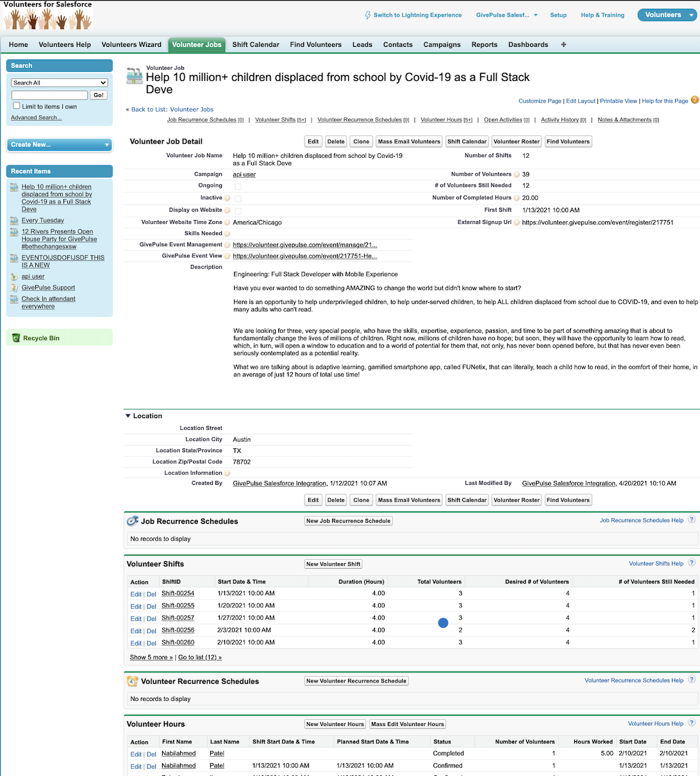This screenshot has height=776, width=700.
Task: Toggle the Display on Website checkbox
Action: click(238, 210)
